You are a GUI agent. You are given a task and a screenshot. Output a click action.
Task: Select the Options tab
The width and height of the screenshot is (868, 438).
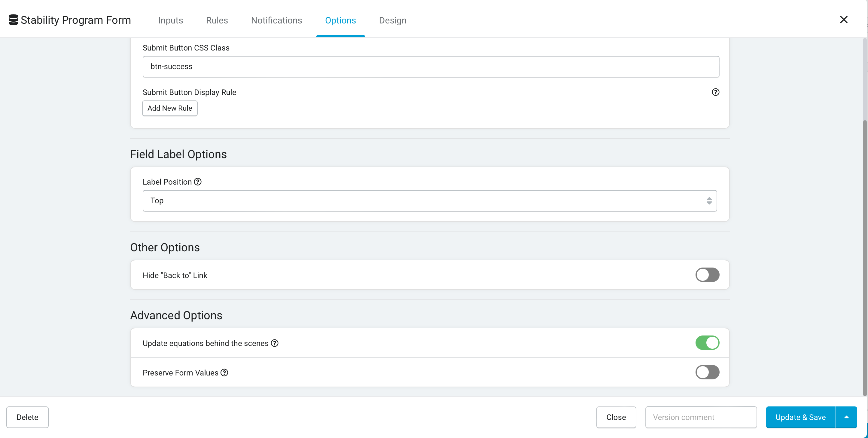tap(340, 20)
